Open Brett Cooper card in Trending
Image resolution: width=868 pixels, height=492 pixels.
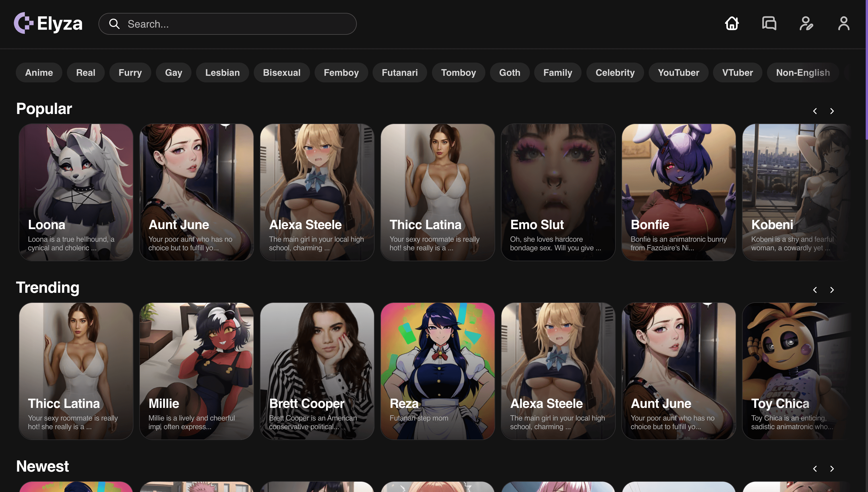coord(317,371)
